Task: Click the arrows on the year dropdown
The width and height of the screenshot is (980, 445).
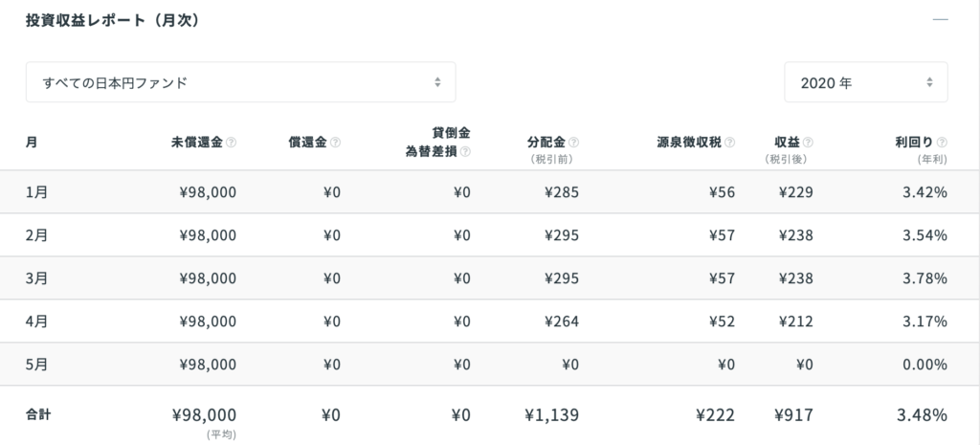Action: pyautogui.click(x=929, y=82)
